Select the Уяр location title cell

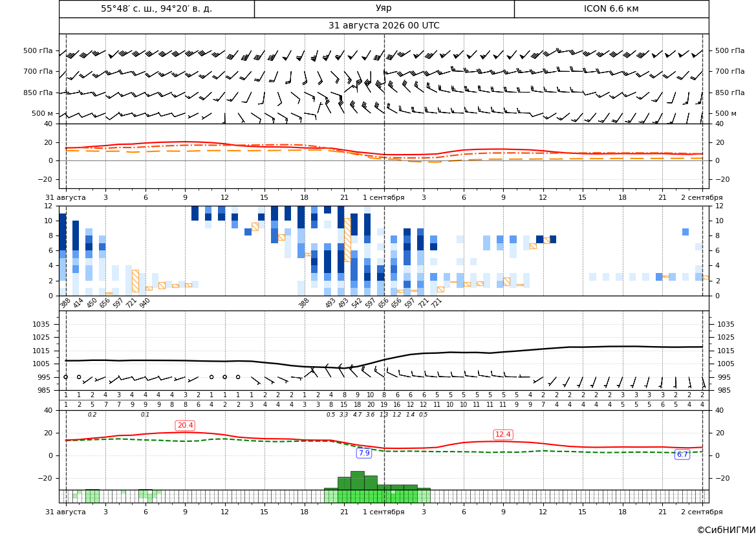point(384,8)
